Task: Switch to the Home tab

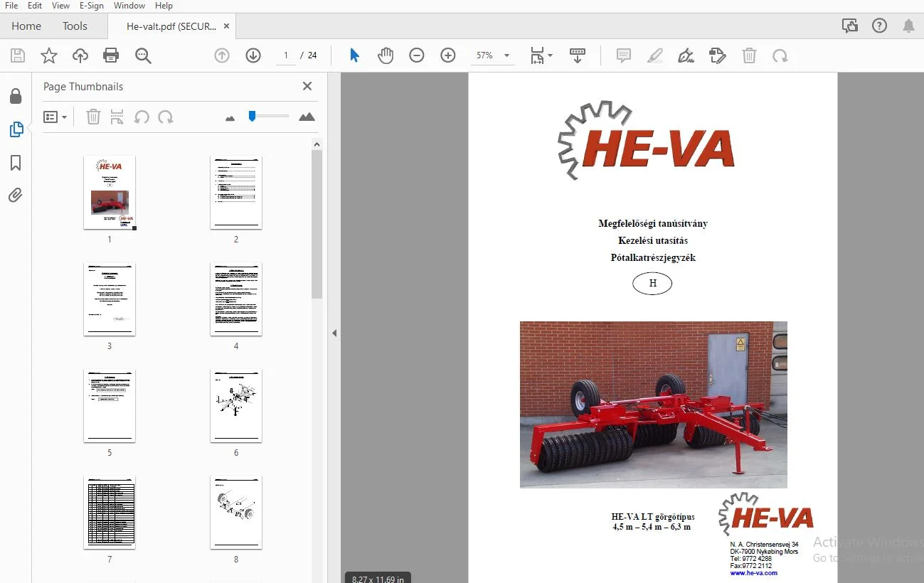Action: point(26,26)
